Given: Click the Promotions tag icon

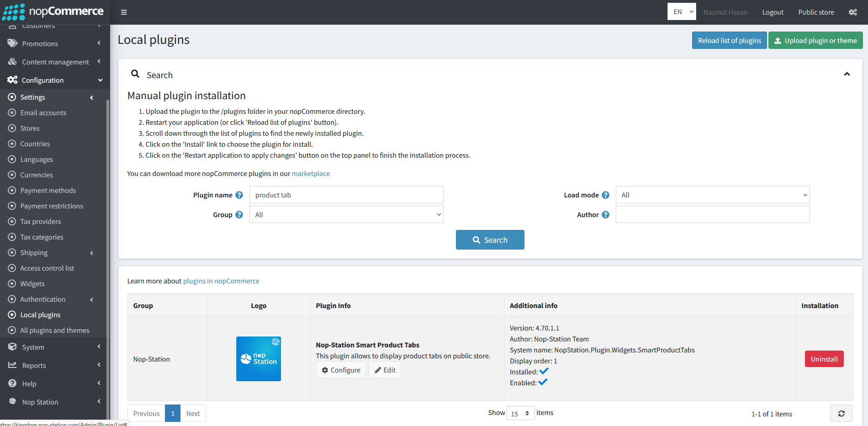Looking at the screenshot, I should tap(12, 43).
